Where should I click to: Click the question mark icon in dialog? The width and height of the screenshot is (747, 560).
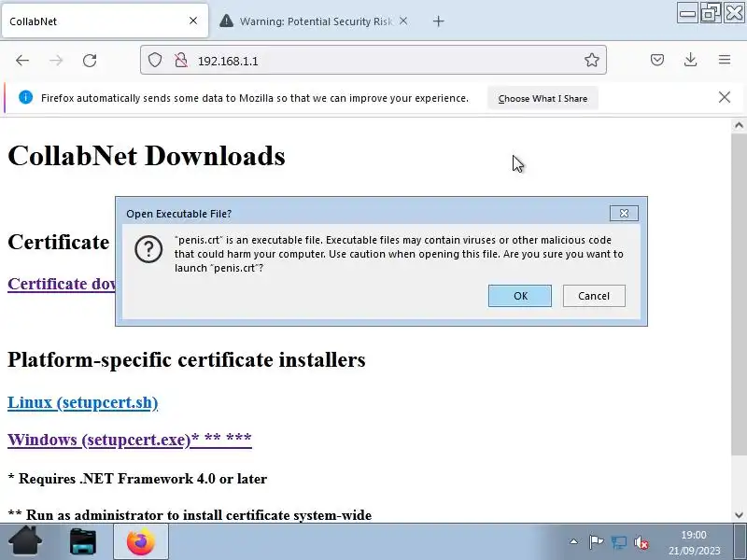coord(148,249)
